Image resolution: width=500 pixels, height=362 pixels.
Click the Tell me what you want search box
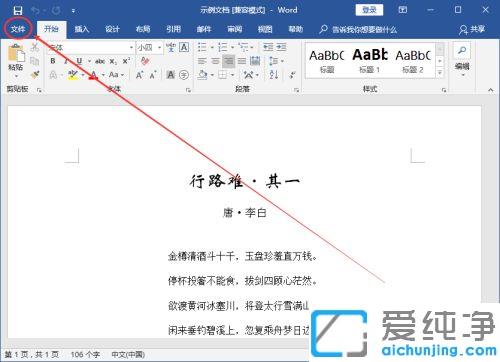click(358, 30)
